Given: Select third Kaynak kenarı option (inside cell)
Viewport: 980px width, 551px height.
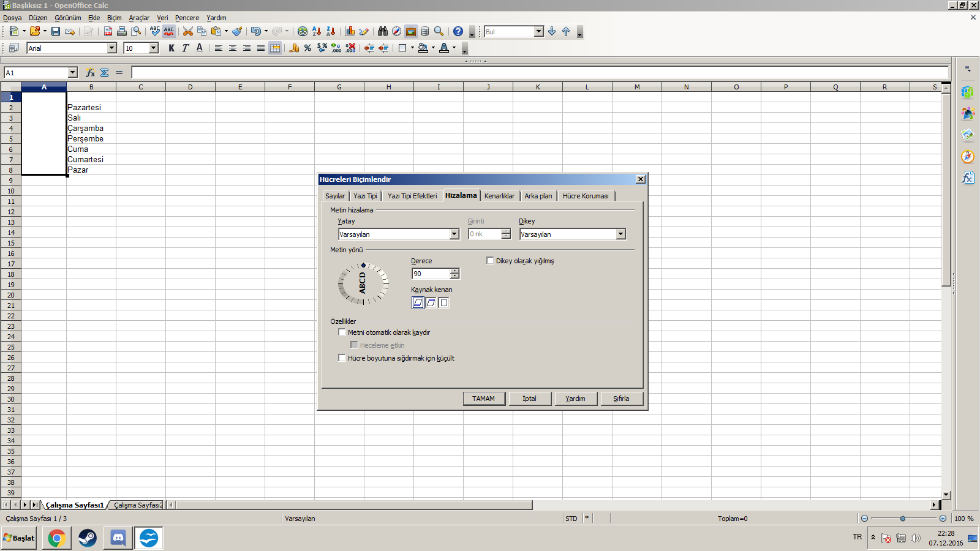Looking at the screenshot, I should click(x=443, y=302).
